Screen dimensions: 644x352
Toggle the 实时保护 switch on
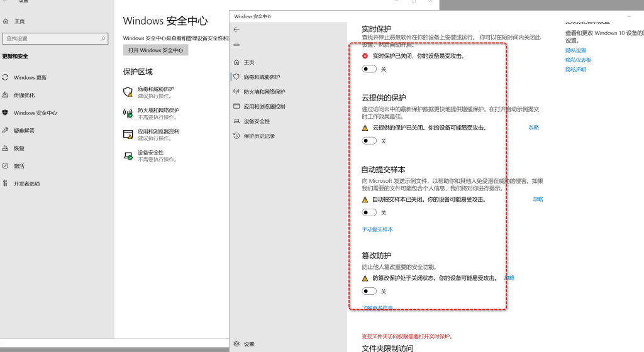click(x=369, y=69)
